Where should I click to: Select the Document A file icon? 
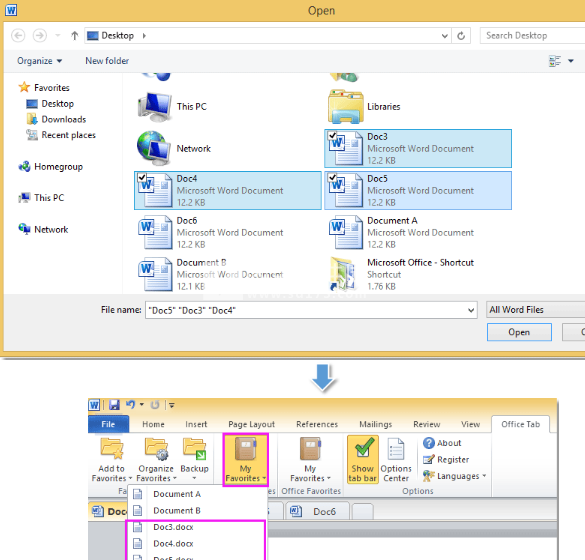click(x=346, y=232)
